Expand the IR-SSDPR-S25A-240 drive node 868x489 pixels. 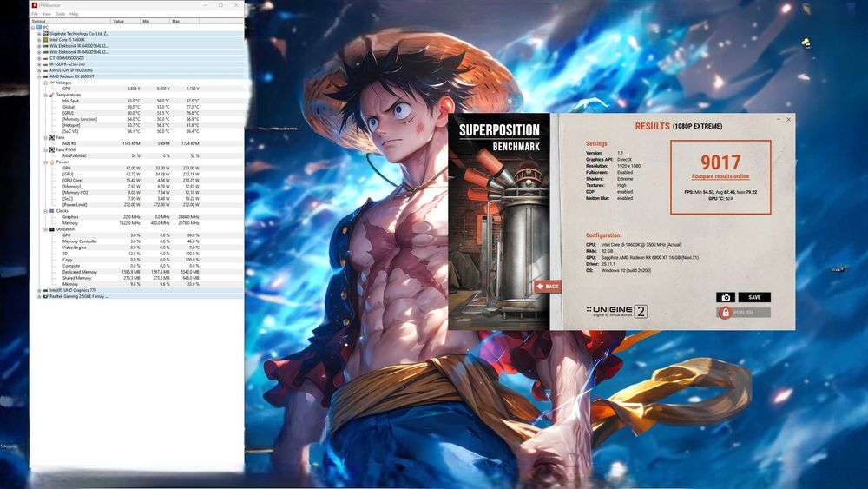coord(39,64)
